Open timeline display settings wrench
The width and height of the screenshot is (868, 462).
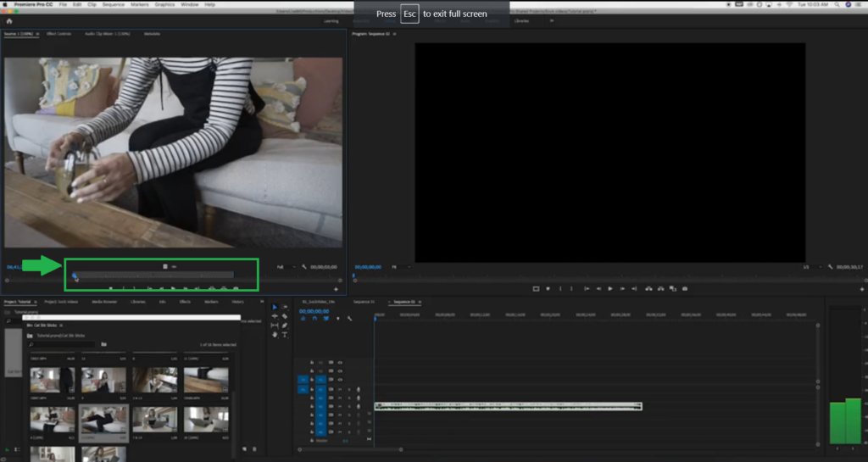[349, 319]
